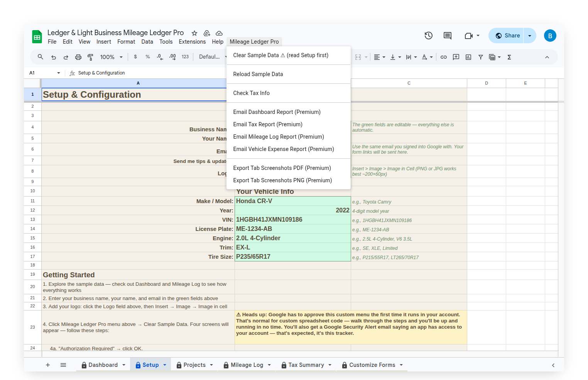Choose Clear Sample Data menu item
Image resolution: width=588 pixels, height=380 pixels.
pyautogui.click(x=289, y=55)
